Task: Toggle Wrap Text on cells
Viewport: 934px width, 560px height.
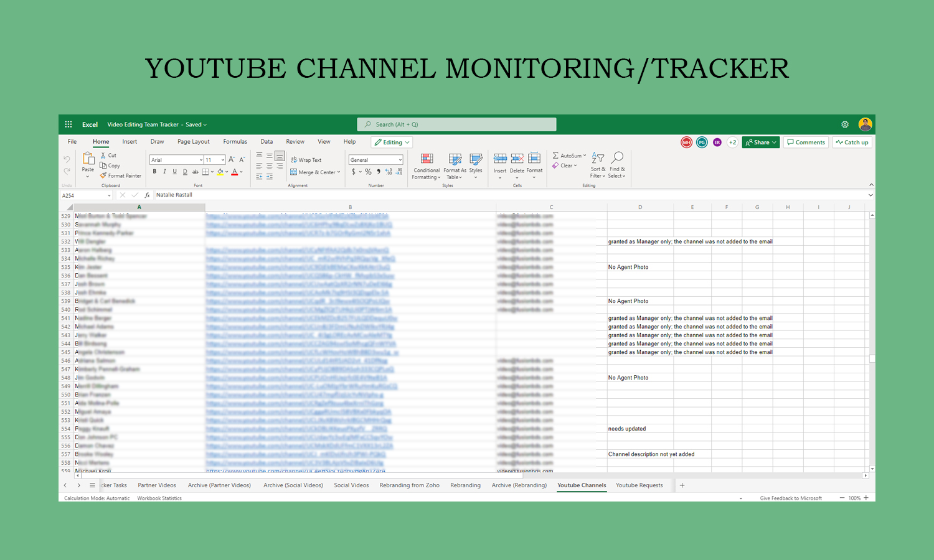Action: point(306,160)
